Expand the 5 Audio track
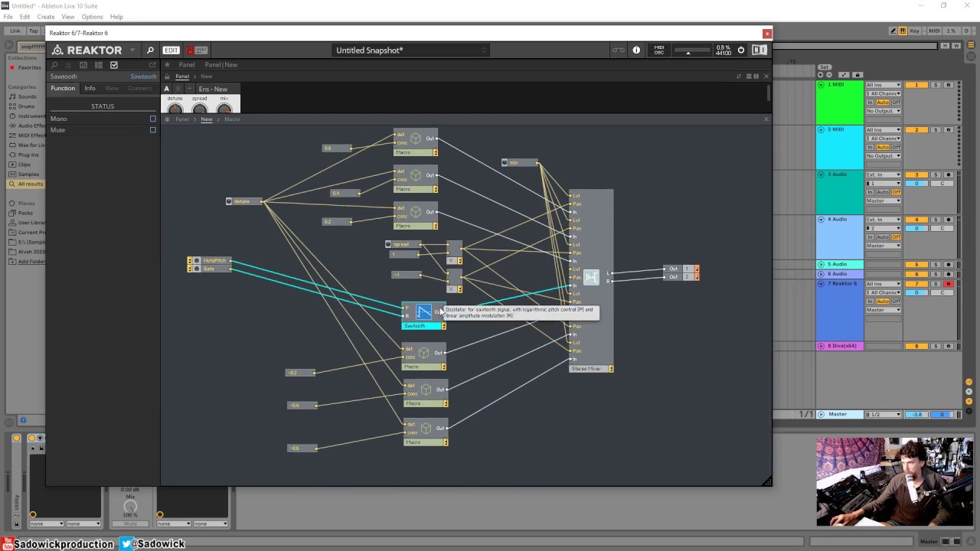The width and height of the screenshot is (980, 551). click(822, 264)
